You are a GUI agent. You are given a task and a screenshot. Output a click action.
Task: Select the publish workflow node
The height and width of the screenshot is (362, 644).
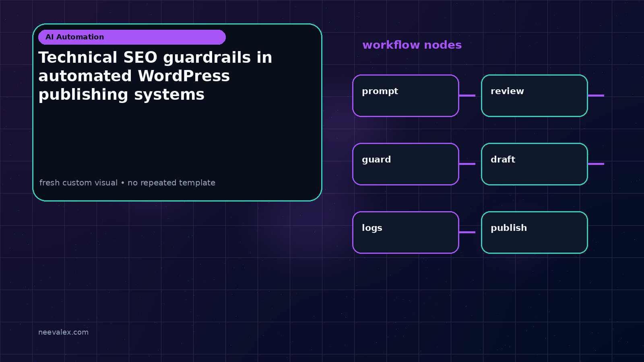pos(535,232)
